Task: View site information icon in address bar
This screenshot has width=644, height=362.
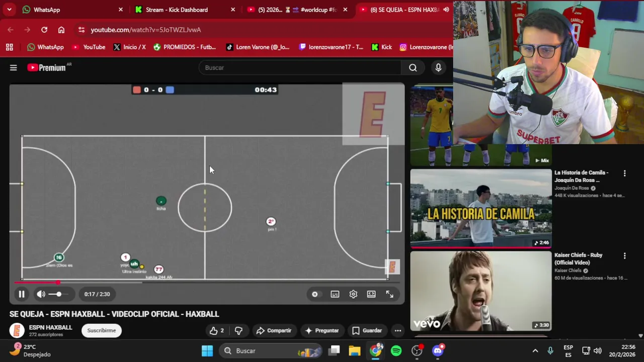Action: 82,30
